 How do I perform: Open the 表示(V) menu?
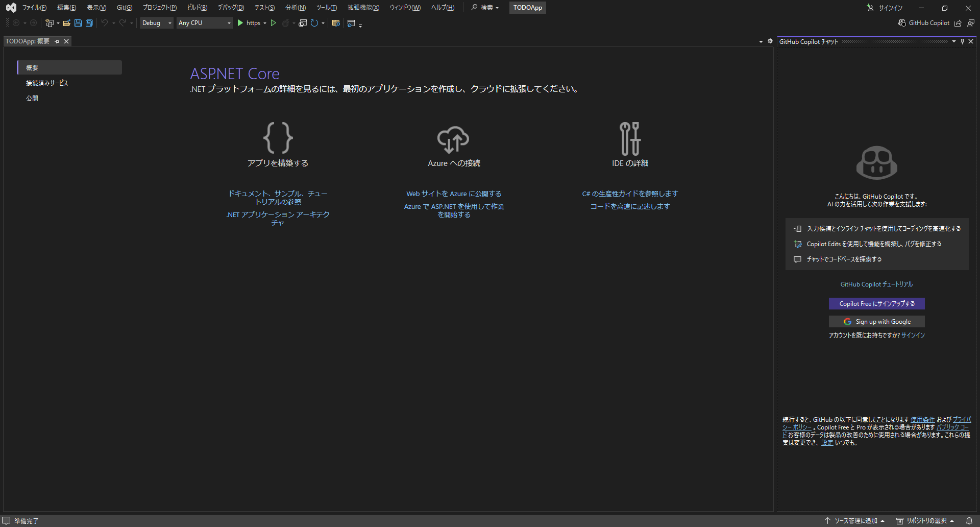pos(96,8)
